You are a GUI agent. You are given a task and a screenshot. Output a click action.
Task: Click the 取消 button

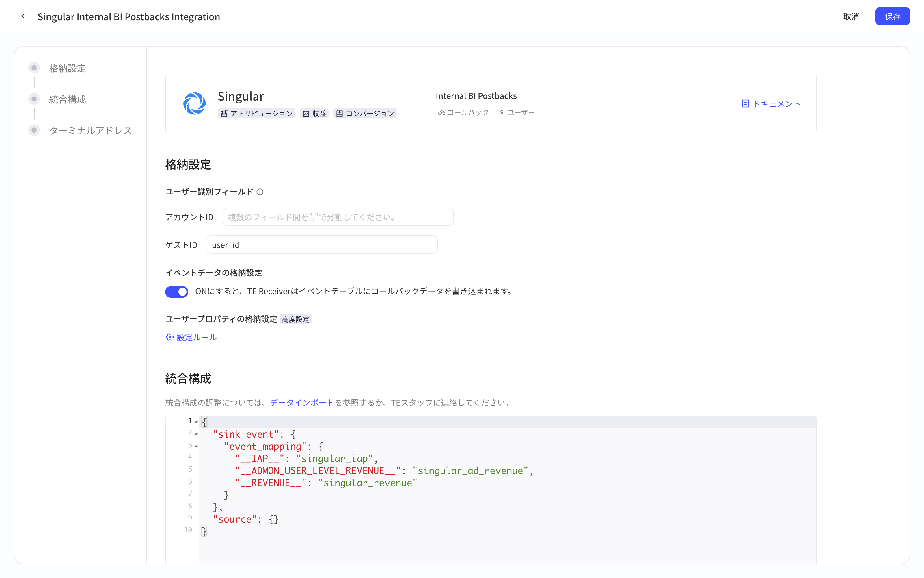tap(851, 16)
